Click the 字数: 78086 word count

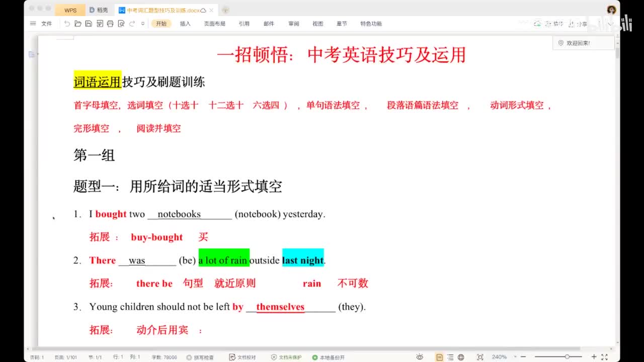point(164,357)
